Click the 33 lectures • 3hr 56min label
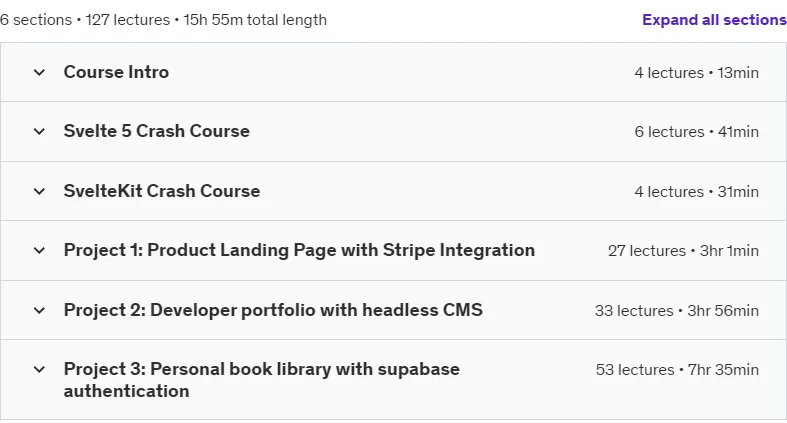 click(x=677, y=311)
